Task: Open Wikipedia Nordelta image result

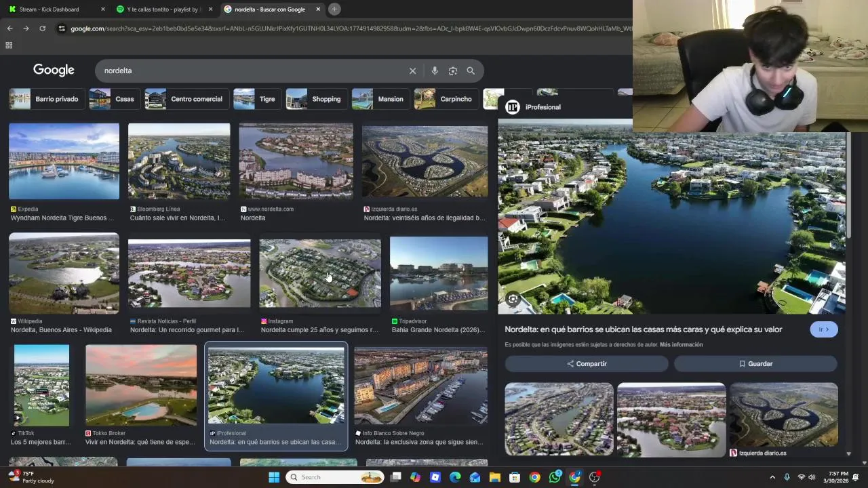Action: (x=64, y=273)
